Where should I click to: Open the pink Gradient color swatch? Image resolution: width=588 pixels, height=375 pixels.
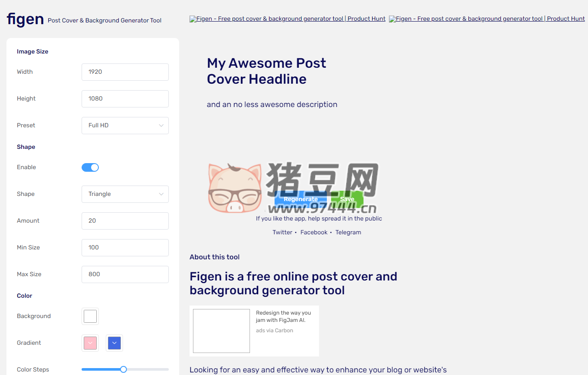tap(90, 343)
